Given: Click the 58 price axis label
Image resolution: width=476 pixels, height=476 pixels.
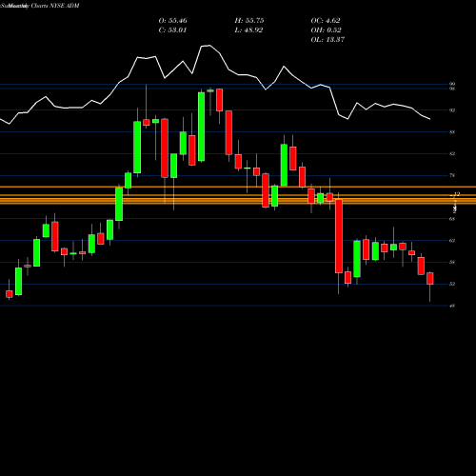Looking at the screenshot, I should coord(452,262).
